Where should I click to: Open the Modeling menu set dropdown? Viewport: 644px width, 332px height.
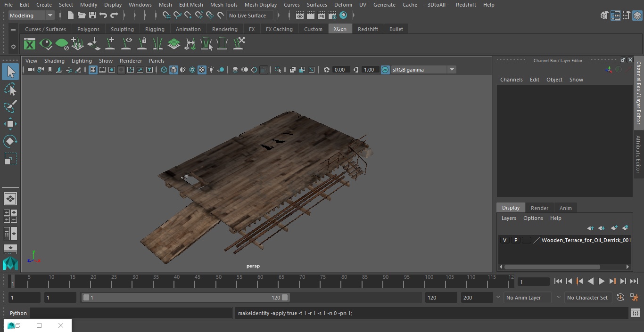(32, 16)
